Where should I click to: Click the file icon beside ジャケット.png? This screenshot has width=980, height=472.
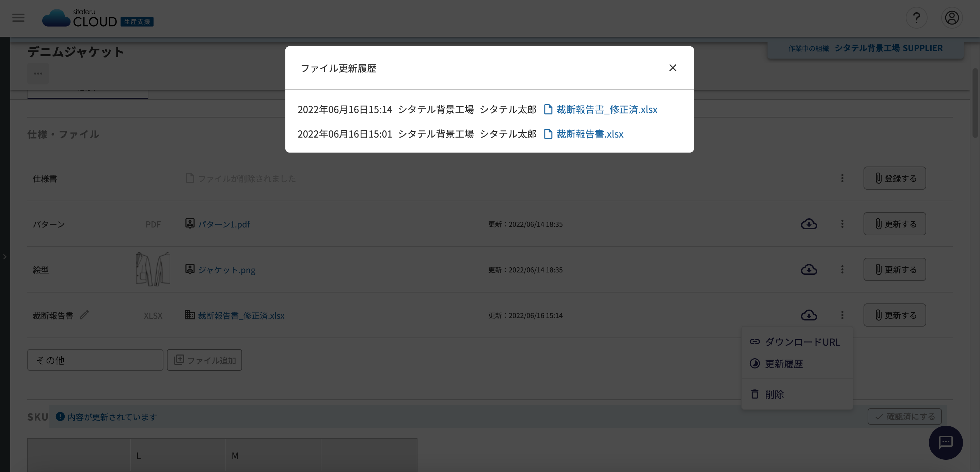coord(190,269)
